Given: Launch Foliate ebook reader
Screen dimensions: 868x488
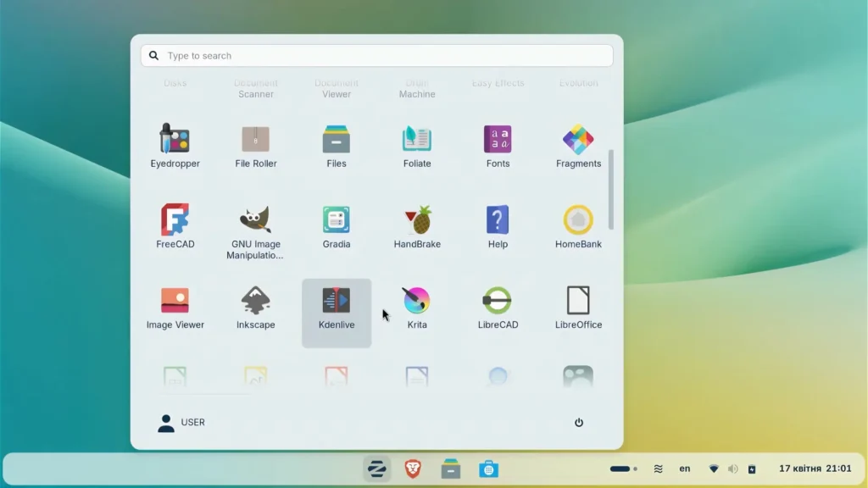Looking at the screenshot, I should [x=417, y=147].
